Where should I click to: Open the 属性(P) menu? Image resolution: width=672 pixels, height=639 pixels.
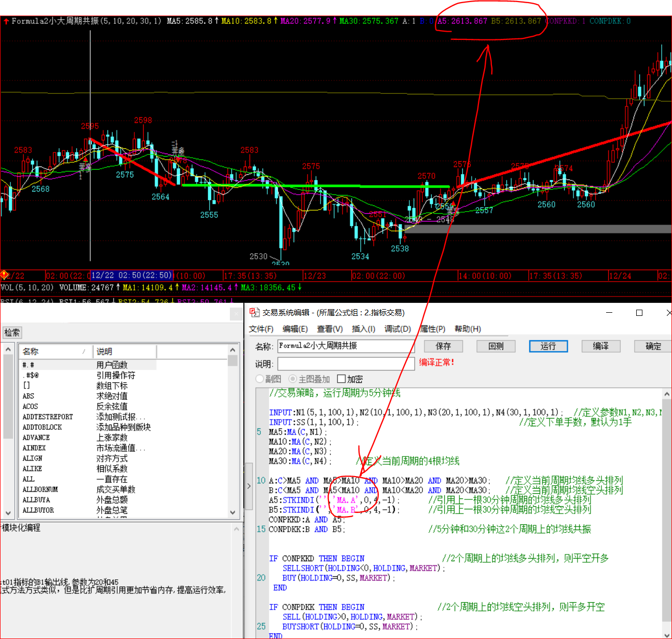click(433, 329)
